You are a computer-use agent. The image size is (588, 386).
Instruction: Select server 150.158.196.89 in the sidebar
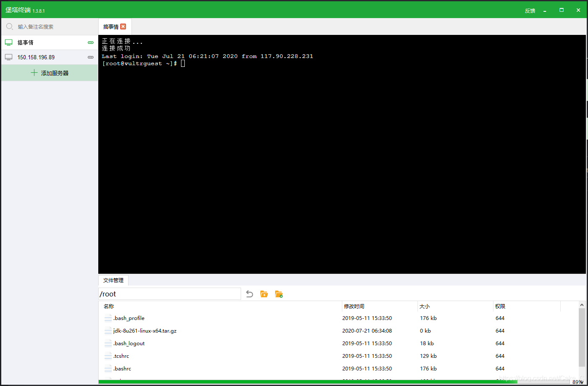pyautogui.click(x=50, y=57)
